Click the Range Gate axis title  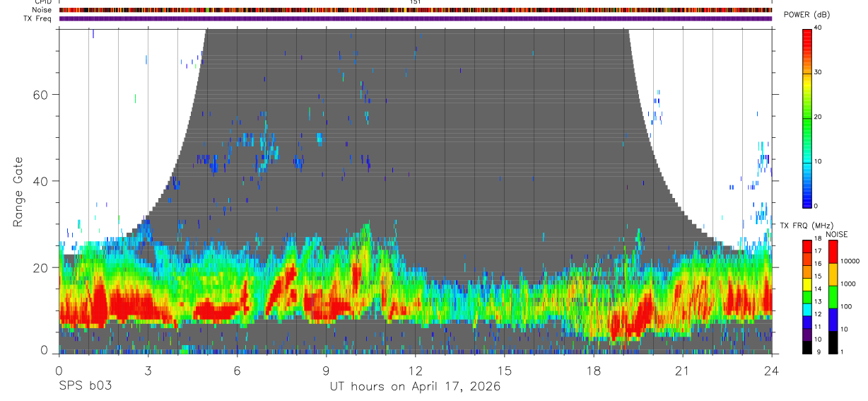click(x=18, y=192)
